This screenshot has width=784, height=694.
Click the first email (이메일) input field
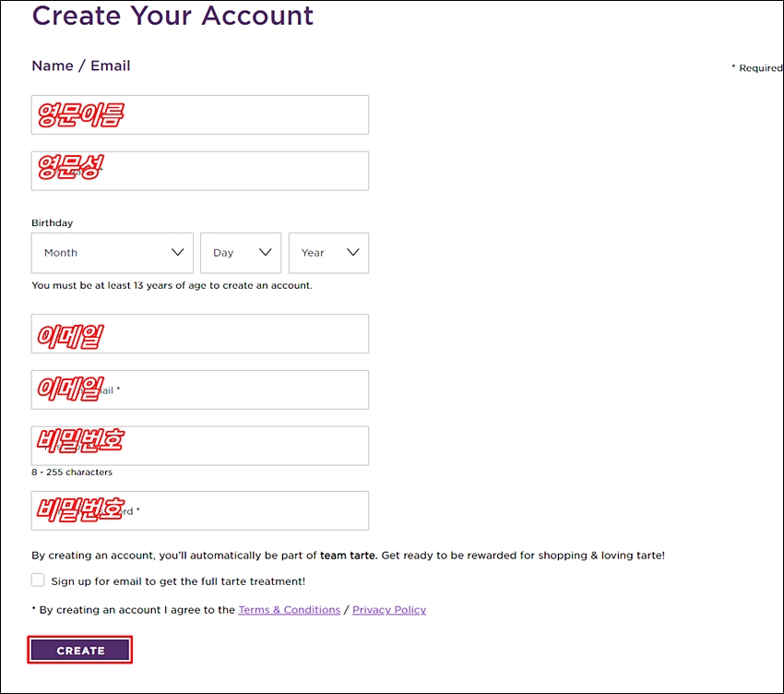coord(200,334)
